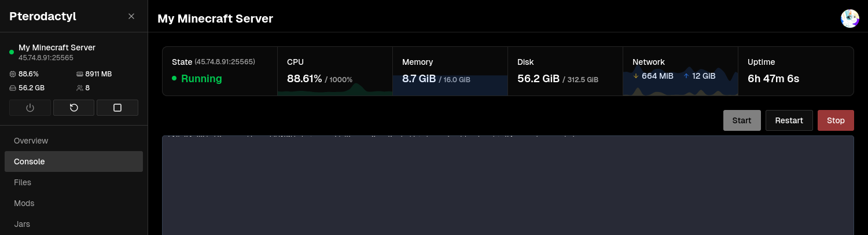Click the download arrow next to 664 MiB
This screenshot has width=868, height=235.
635,76
